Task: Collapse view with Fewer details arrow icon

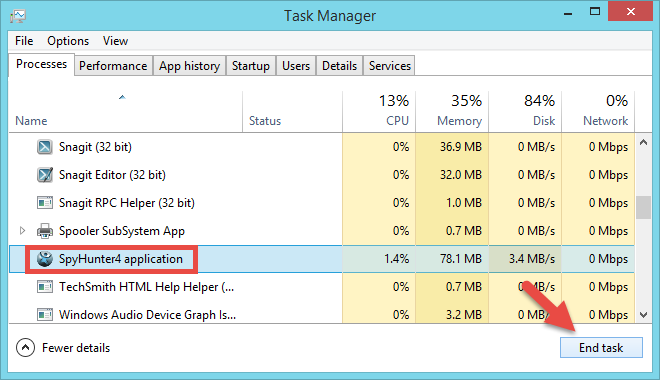Action: [x=25, y=348]
